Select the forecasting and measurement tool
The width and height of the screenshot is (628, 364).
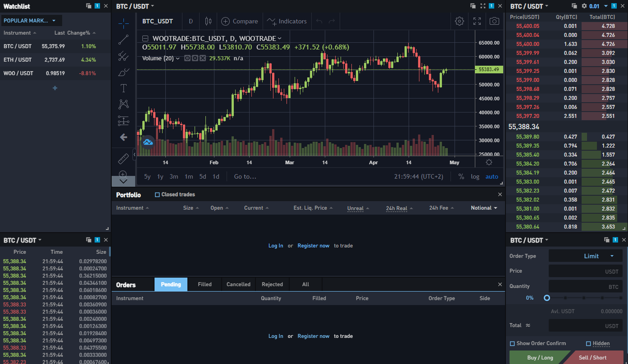123,121
